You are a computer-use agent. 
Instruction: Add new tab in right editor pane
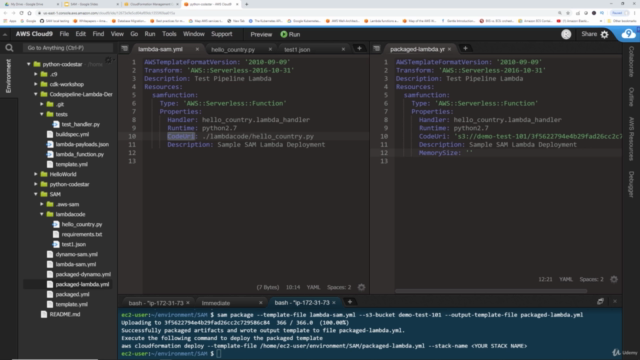tap(465, 48)
